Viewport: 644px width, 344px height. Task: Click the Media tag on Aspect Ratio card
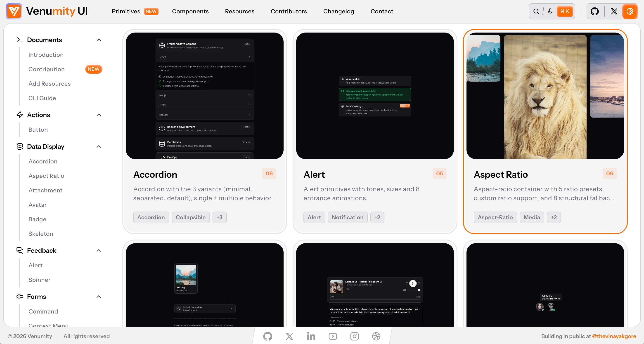tap(532, 217)
